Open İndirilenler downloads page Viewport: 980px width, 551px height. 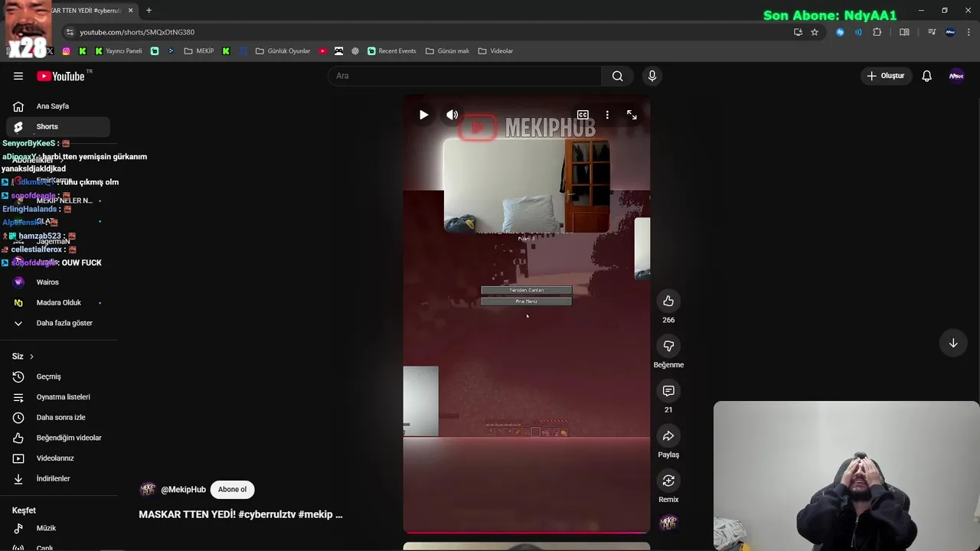tap(58, 478)
